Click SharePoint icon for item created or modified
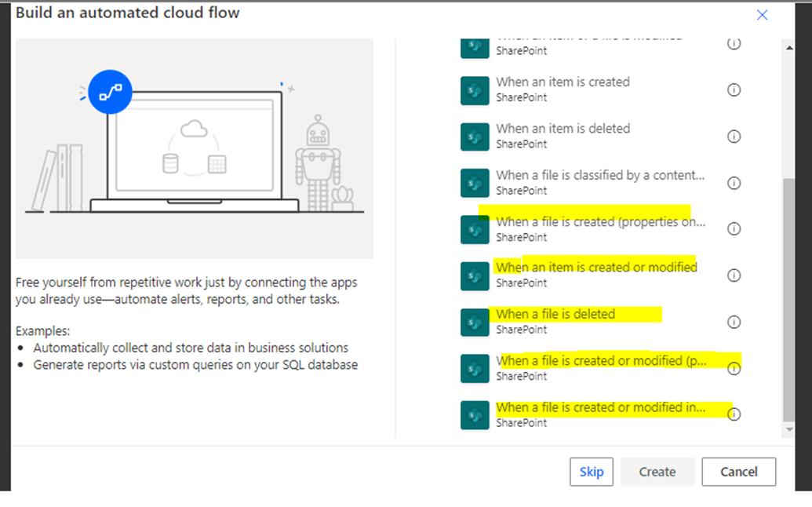 (475, 275)
